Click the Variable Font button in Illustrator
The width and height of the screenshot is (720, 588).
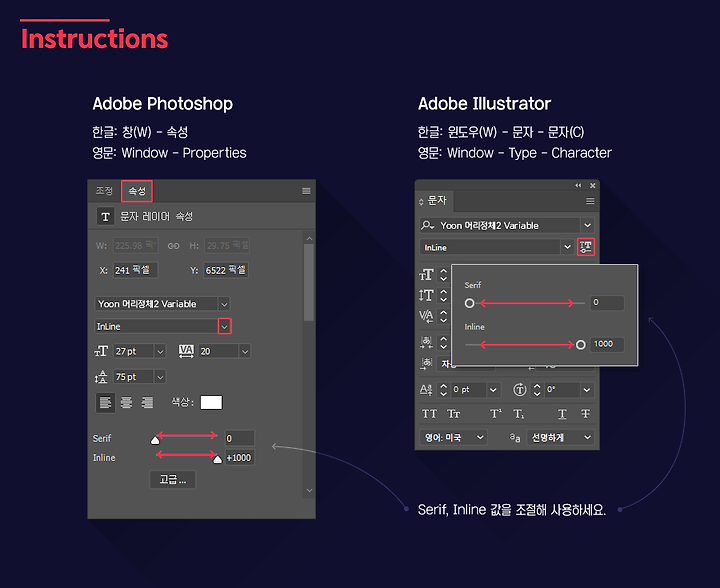coord(586,247)
